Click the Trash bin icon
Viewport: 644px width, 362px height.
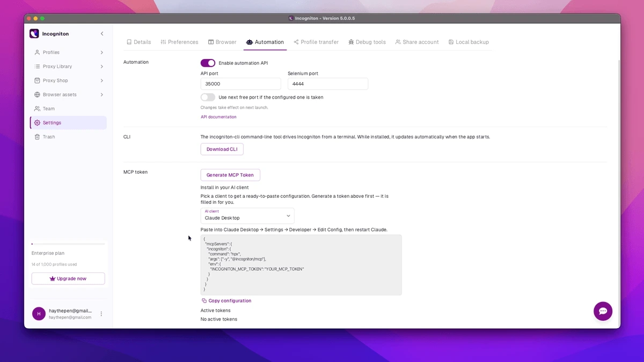coord(37,137)
